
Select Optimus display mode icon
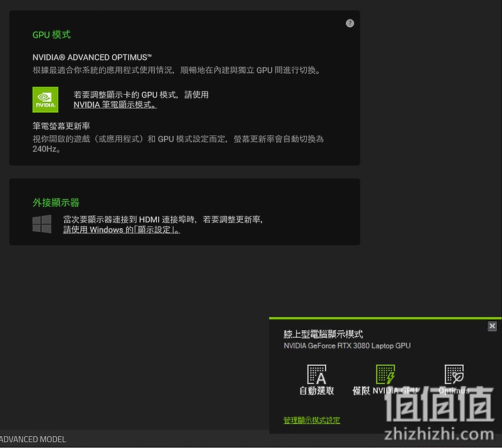pyautogui.click(x=454, y=374)
